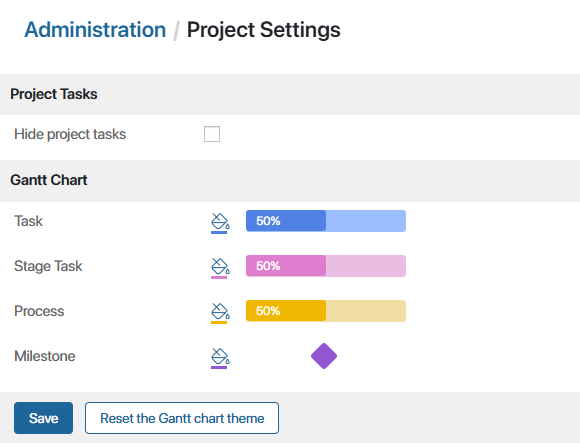Select the purple Milestone diamond preview
The height and width of the screenshot is (443, 580).
tap(324, 356)
